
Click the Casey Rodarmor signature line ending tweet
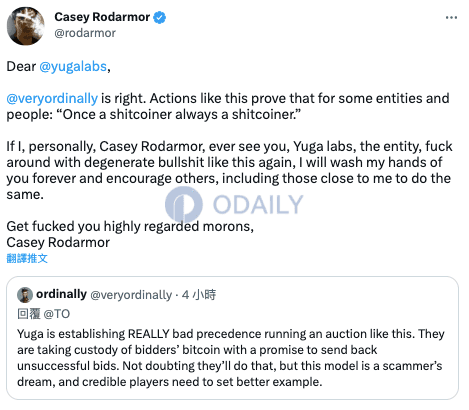point(58,242)
